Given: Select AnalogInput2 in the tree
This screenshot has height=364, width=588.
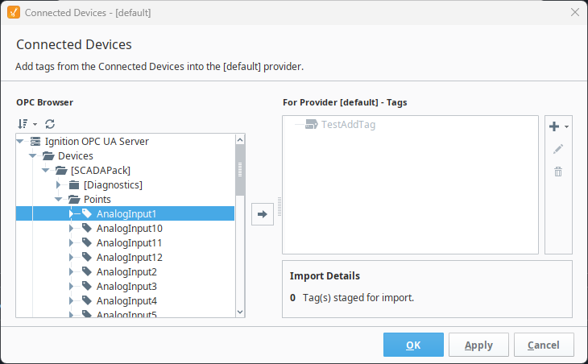Looking at the screenshot, I should (126, 271).
